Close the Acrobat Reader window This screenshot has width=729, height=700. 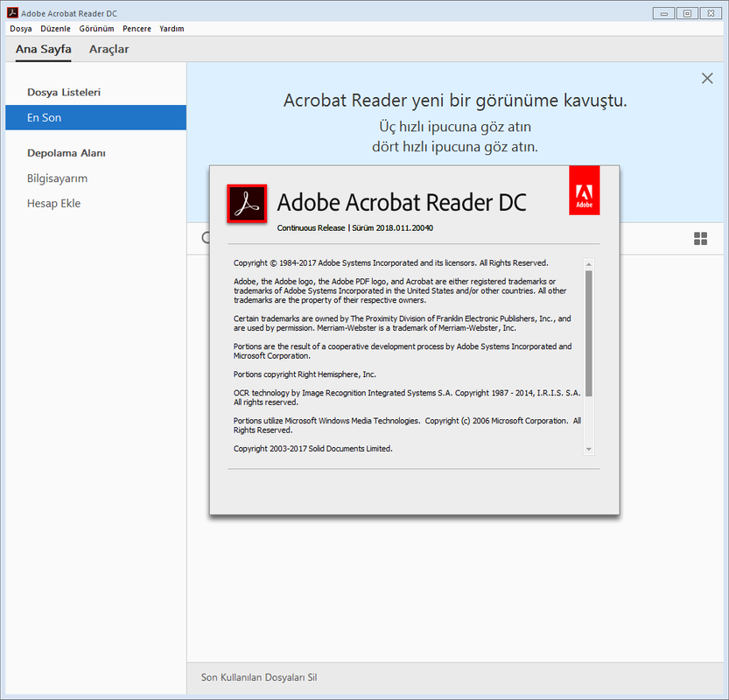click(711, 13)
